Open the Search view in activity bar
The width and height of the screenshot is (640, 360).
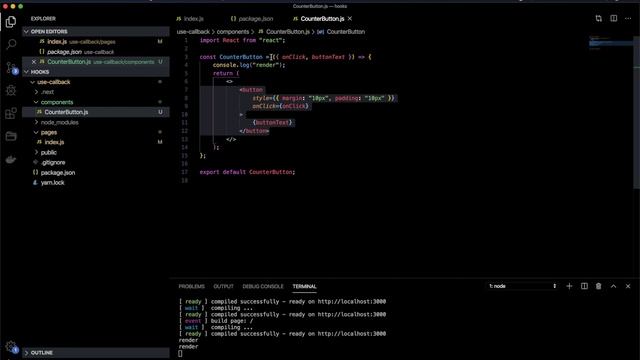11,44
